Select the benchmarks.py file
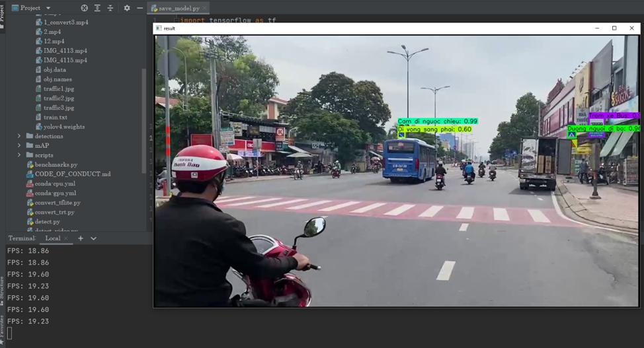Viewport: 644px width, 348px height. pyautogui.click(x=52, y=164)
